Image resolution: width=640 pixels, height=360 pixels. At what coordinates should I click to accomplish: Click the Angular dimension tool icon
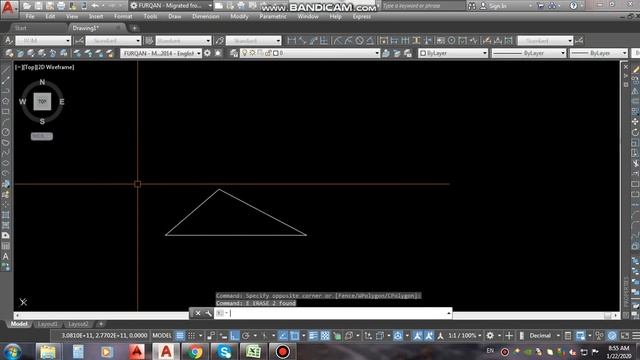point(370,40)
